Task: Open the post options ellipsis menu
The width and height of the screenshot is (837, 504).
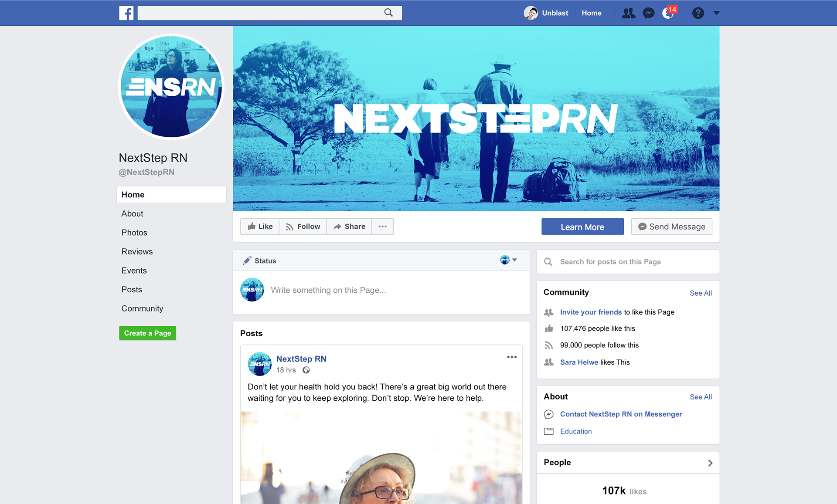Action: coord(512,357)
